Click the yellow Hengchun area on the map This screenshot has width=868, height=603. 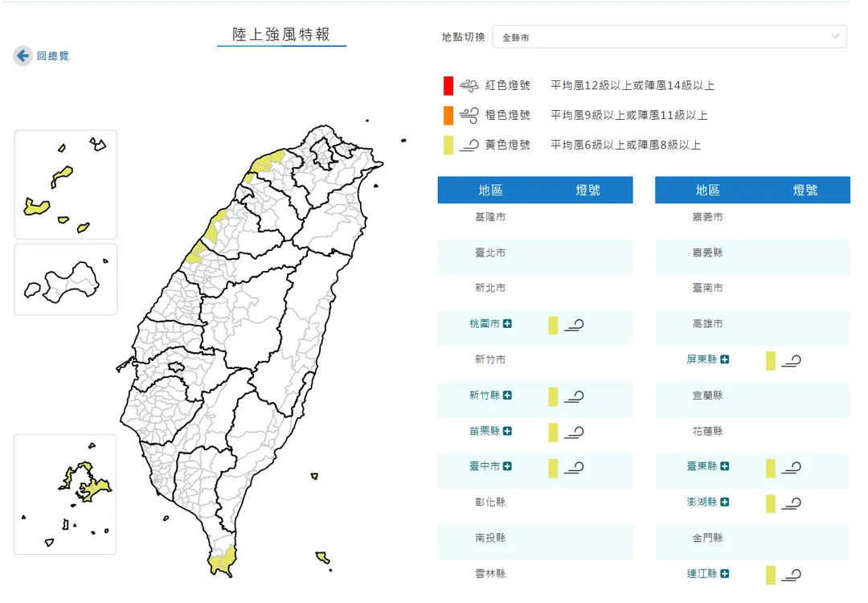[223, 560]
